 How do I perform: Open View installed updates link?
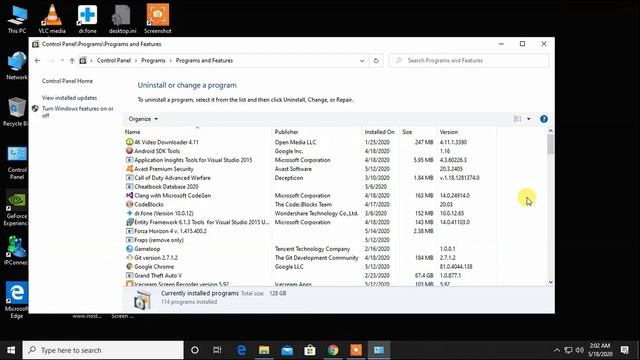click(69, 98)
